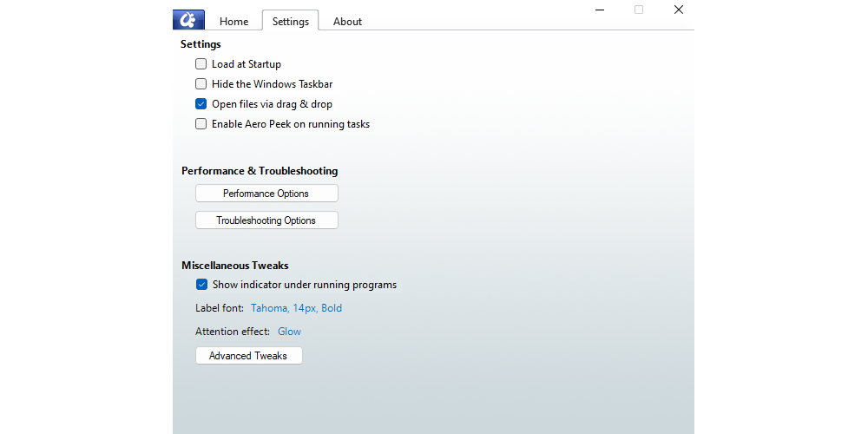Close the settings window

tap(678, 10)
